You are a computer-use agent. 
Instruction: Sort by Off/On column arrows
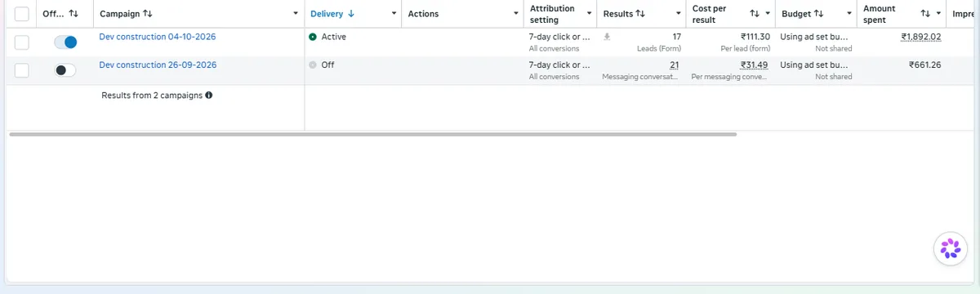73,14
